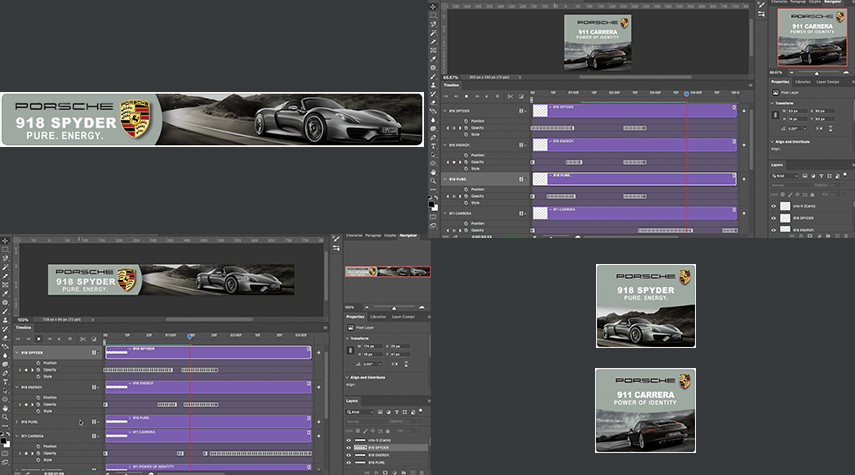Switch to the Libraries tab in the 911 Carrera window

click(x=803, y=82)
